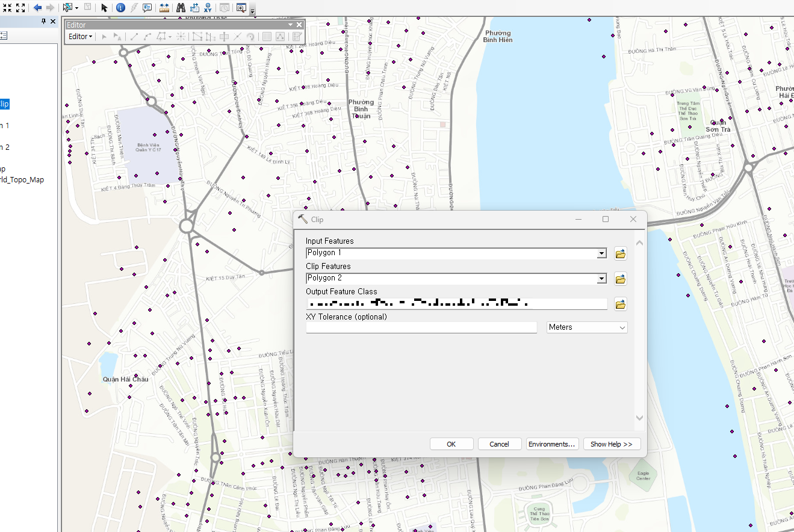Select the Measure ruler tool
Viewport: 794px width, 532px height.
click(x=164, y=8)
